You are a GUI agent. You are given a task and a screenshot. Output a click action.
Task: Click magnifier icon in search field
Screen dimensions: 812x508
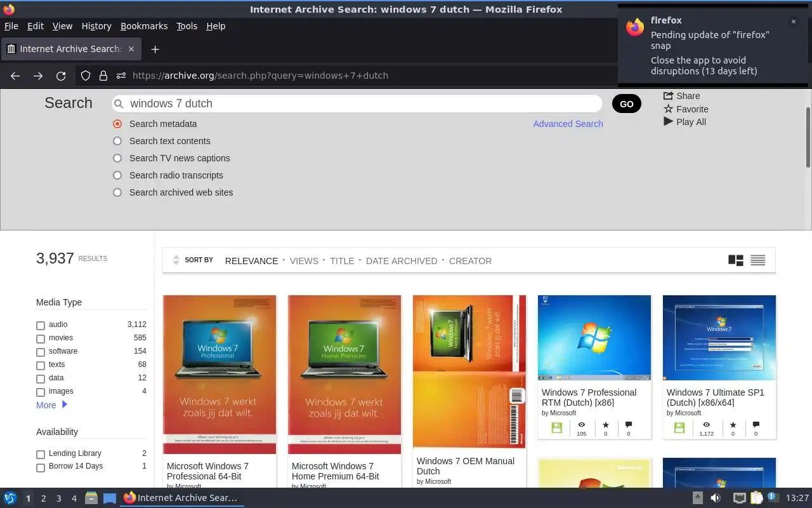119,104
